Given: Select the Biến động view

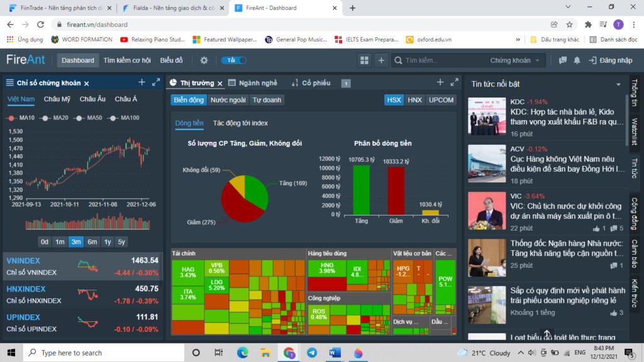Looking at the screenshot, I should click(x=189, y=100).
